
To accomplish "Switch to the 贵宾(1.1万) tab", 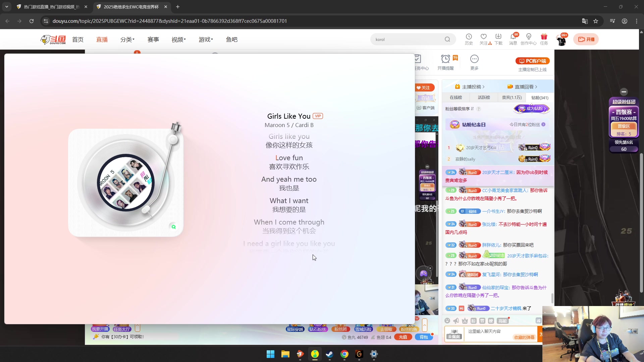I will coord(512,98).
